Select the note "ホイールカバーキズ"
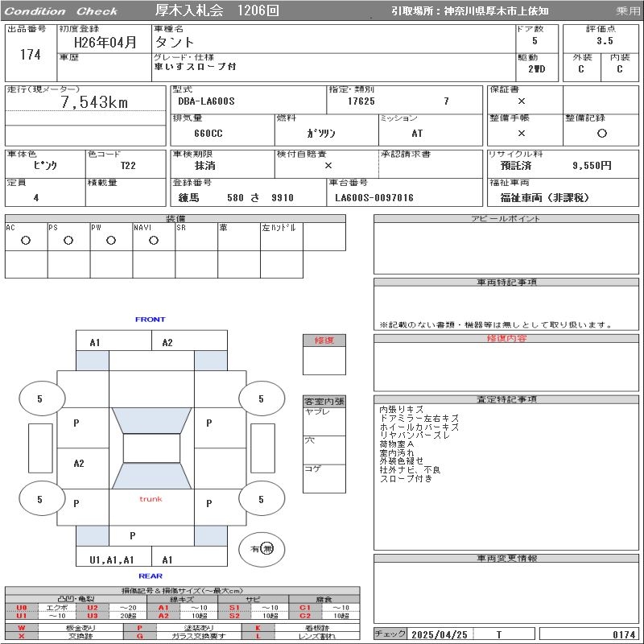Viewport: 644px width, 644px height. click(x=419, y=427)
